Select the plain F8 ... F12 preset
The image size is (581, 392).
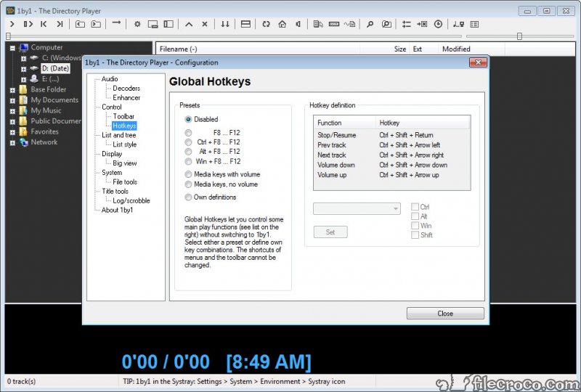click(188, 133)
